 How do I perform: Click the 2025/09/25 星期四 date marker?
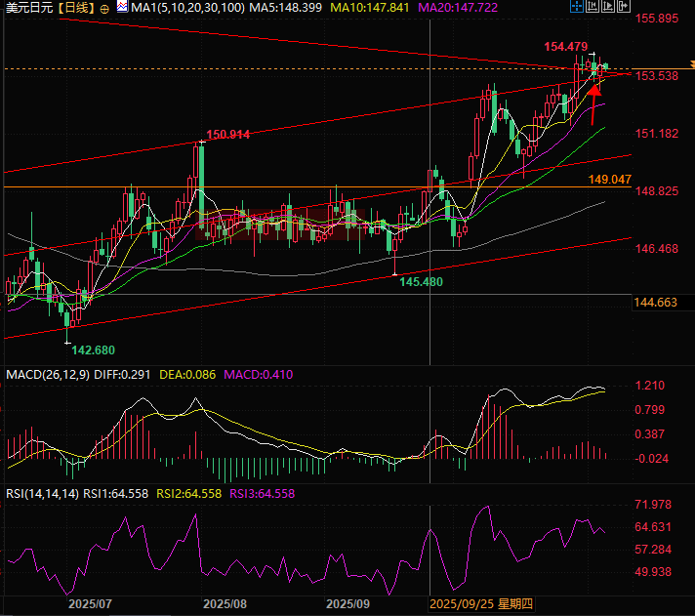[x=476, y=605]
